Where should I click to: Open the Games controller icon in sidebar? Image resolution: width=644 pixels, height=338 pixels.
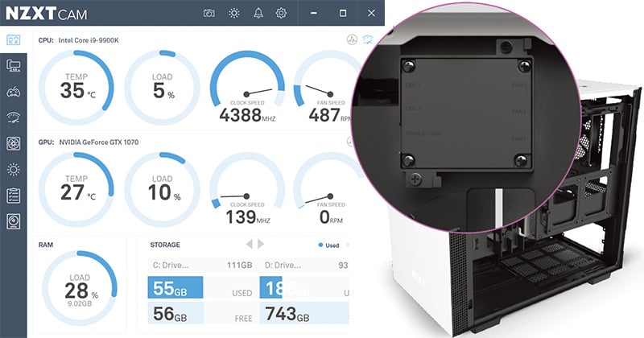pos(14,92)
